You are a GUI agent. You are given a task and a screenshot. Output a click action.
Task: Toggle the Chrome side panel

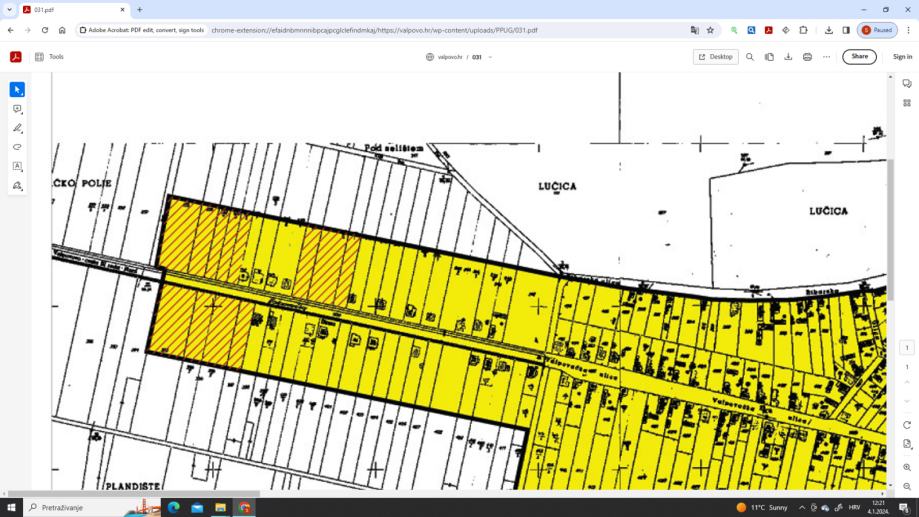coord(846,30)
